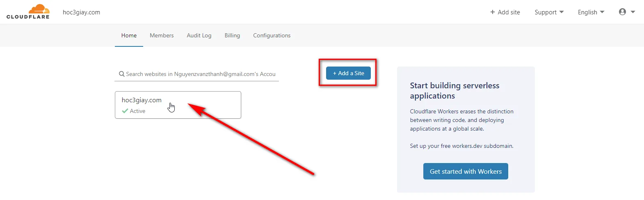This screenshot has height=200, width=644.
Task: Open the Audit Log tab
Action: click(x=199, y=35)
